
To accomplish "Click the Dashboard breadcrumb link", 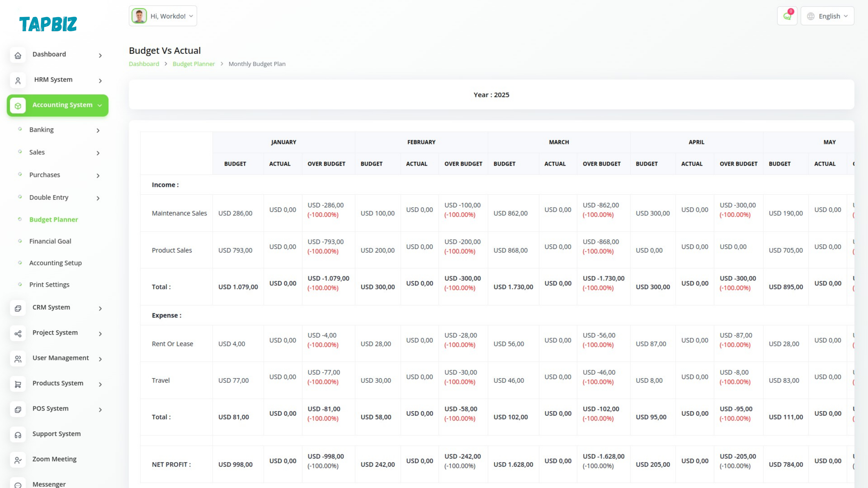I will point(144,64).
